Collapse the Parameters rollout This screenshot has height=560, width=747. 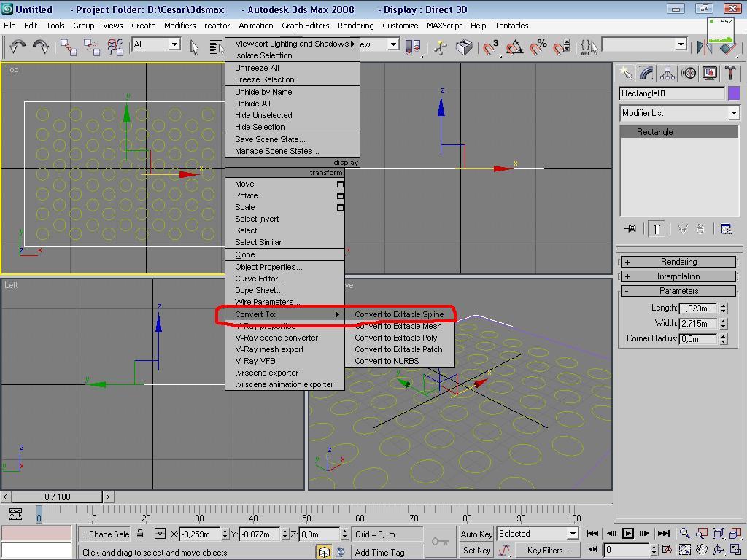(678, 291)
